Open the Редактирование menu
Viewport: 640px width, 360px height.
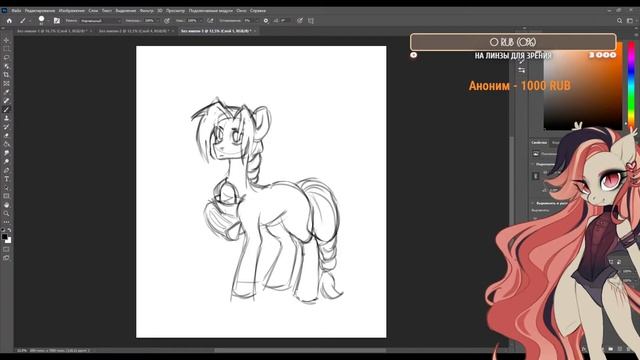(x=40, y=11)
